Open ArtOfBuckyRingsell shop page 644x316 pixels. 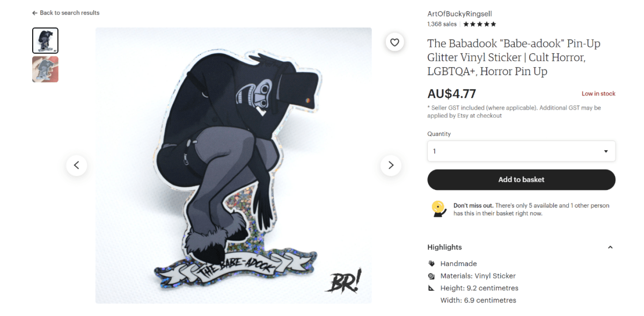(459, 14)
